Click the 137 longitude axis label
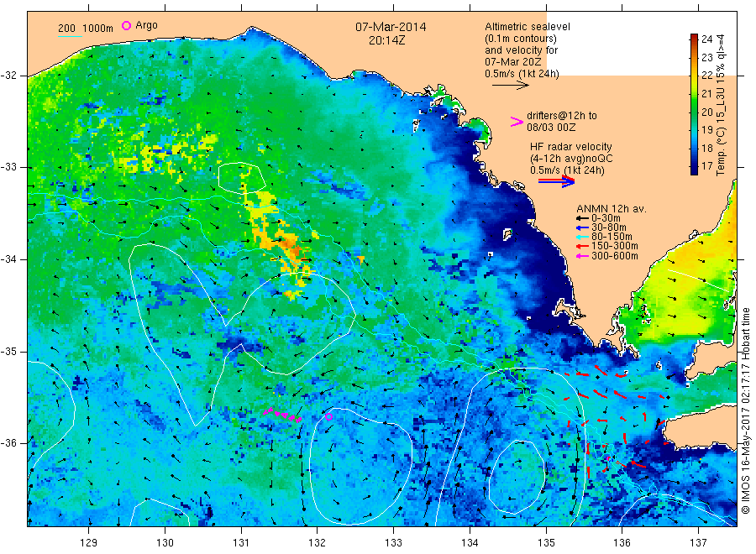The image size is (756, 554). click(x=698, y=543)
